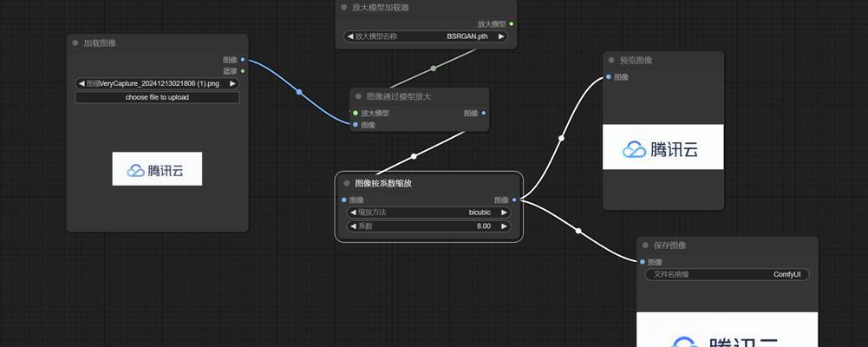Select the 放大模型加载器 node title
This screenshot has width=868, height=347.
381,8
